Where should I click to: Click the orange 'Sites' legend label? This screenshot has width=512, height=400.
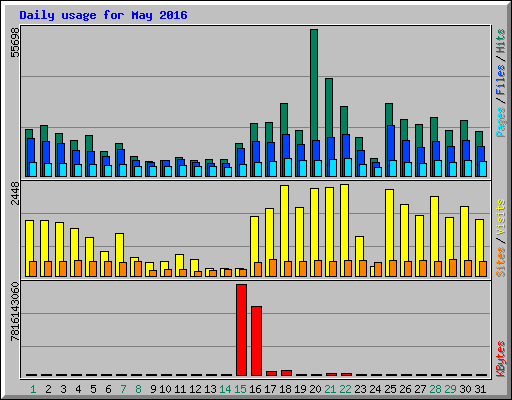point(500,262)
